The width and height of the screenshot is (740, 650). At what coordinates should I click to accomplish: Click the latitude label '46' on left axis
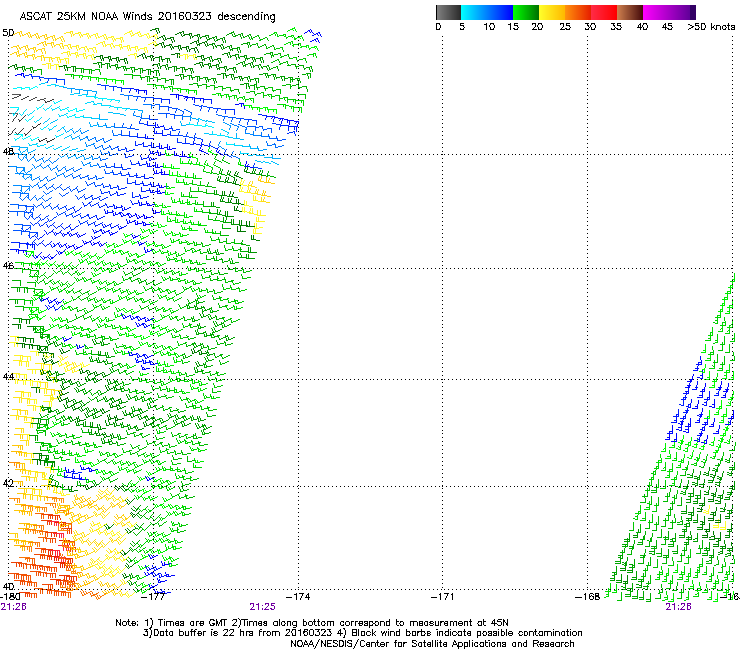click(8, 266)
